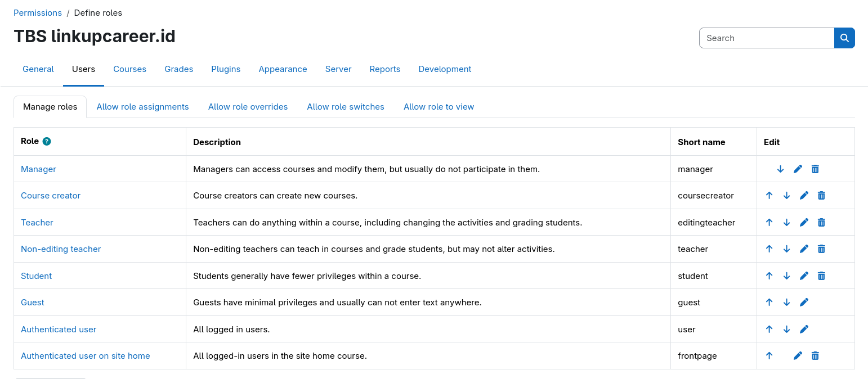Click into the Search input field
Image resolution: width=868 pixels, height=379 pixels.
766,38
